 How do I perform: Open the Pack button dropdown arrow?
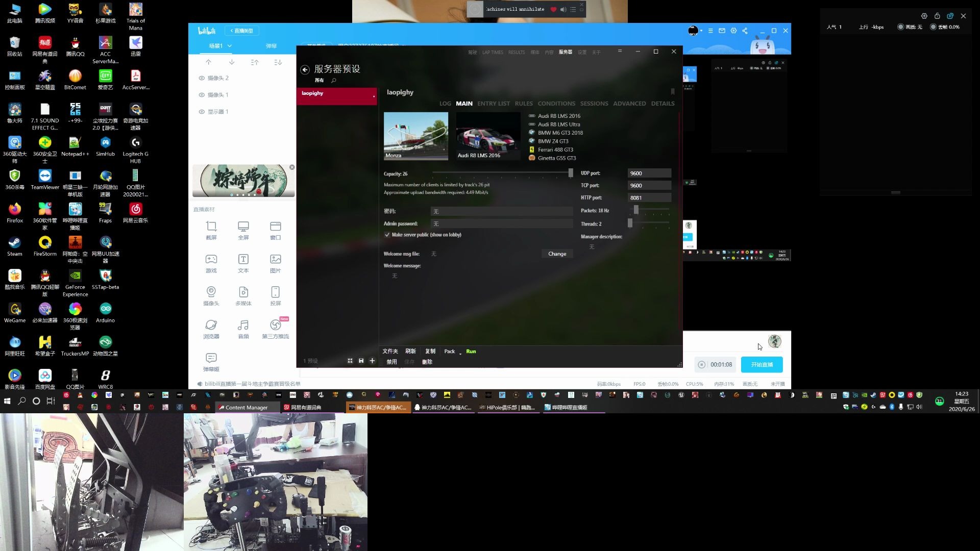point(460,353)
